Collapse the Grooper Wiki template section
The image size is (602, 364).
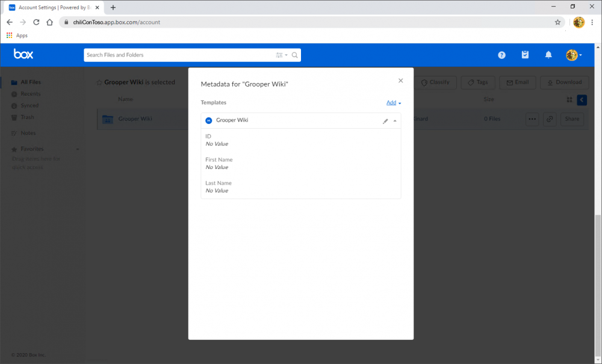395,121
